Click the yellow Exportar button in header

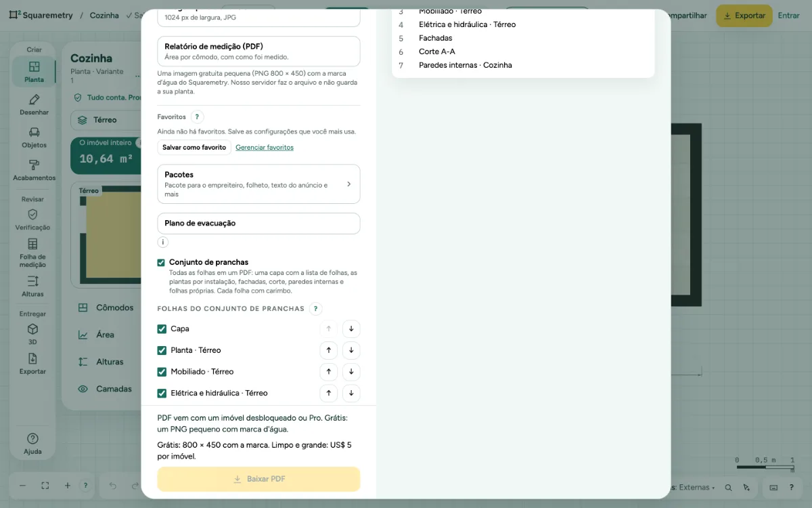(x=744, y=16)
